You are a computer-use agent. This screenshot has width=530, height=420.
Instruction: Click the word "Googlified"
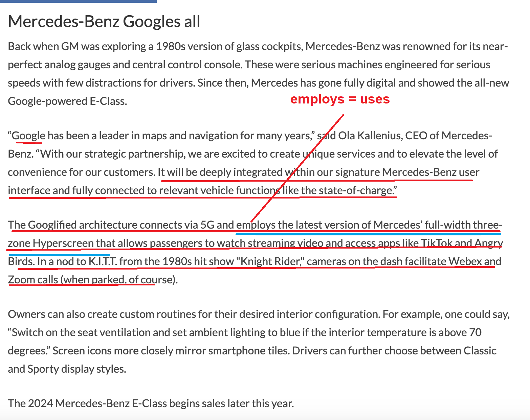point(52,225)
